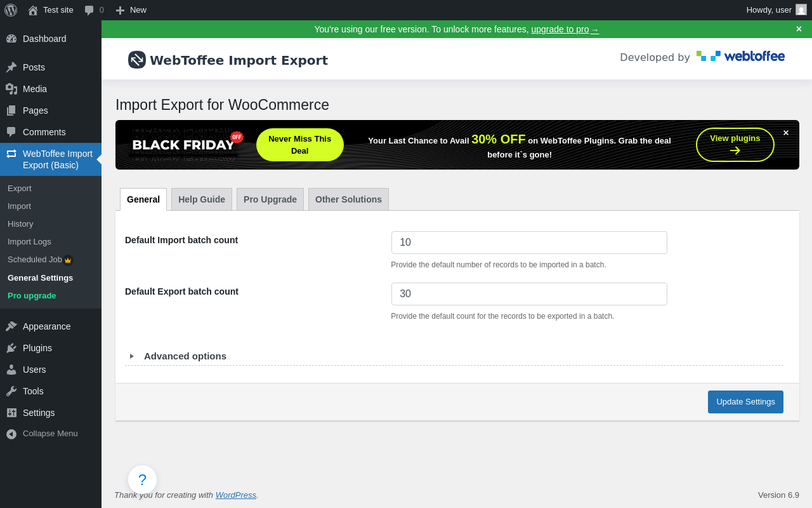This screenshot has width=812, height=508.
Task: Click the user avatar in admin bar
Action: click(x=801, y=10)
